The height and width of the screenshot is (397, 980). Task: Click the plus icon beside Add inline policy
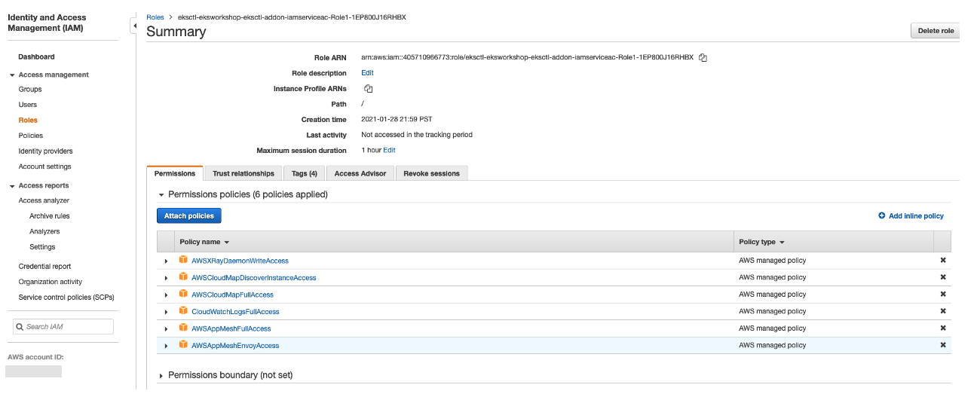(882, 215)
